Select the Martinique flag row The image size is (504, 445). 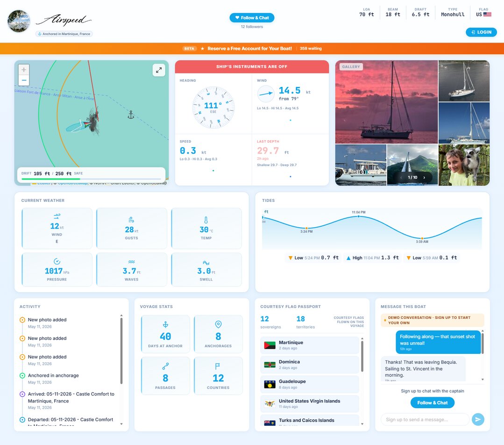310,345
